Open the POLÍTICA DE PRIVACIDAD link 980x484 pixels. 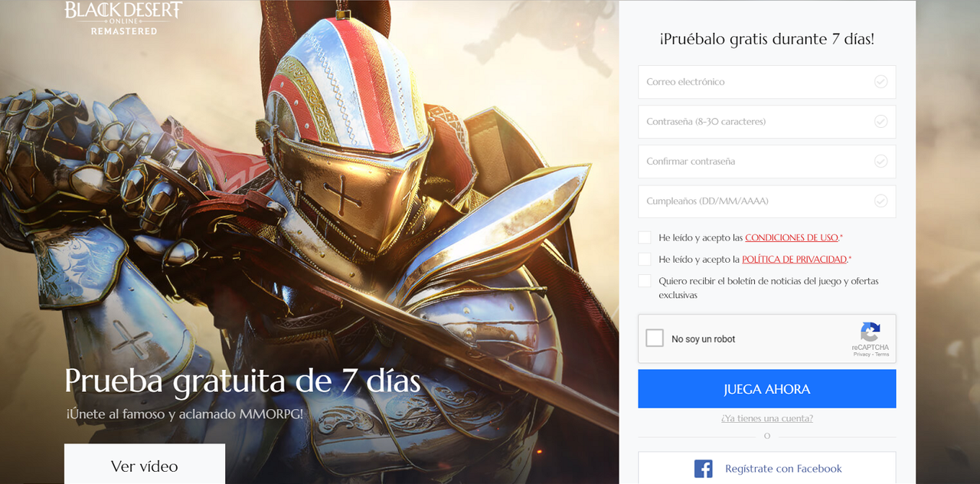(x=795, y=260)
